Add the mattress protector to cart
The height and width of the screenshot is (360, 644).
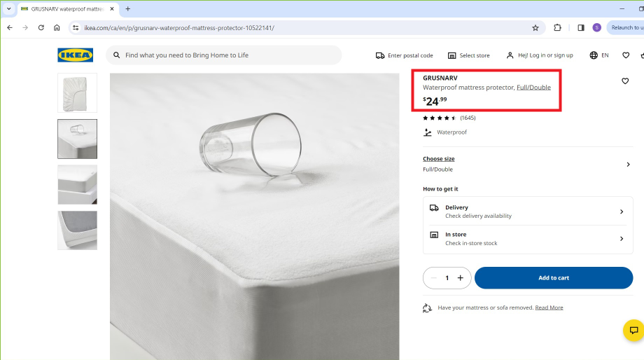click(553, 278)
